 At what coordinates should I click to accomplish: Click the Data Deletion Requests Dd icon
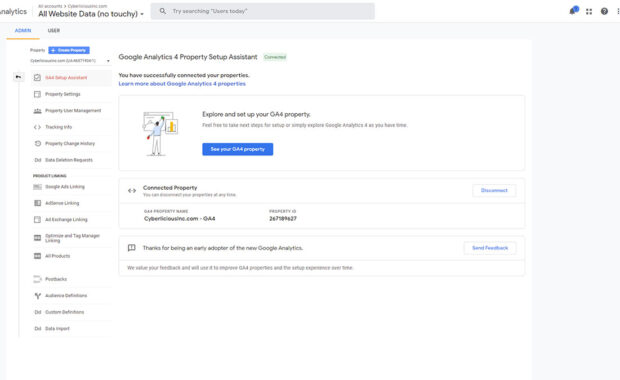tap(38, 160)
